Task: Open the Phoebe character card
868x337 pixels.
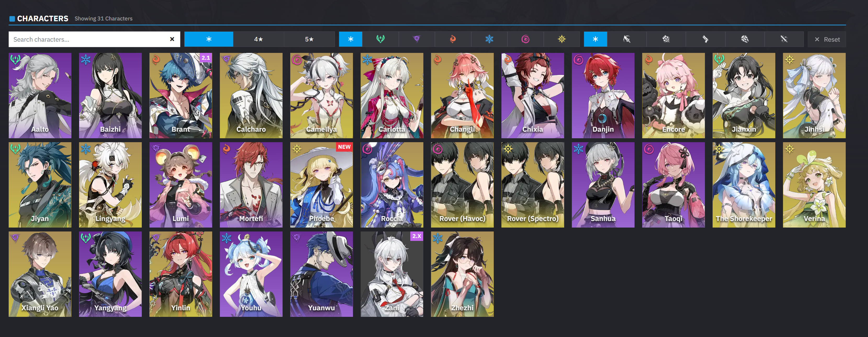Action: [x=321, y=185]
